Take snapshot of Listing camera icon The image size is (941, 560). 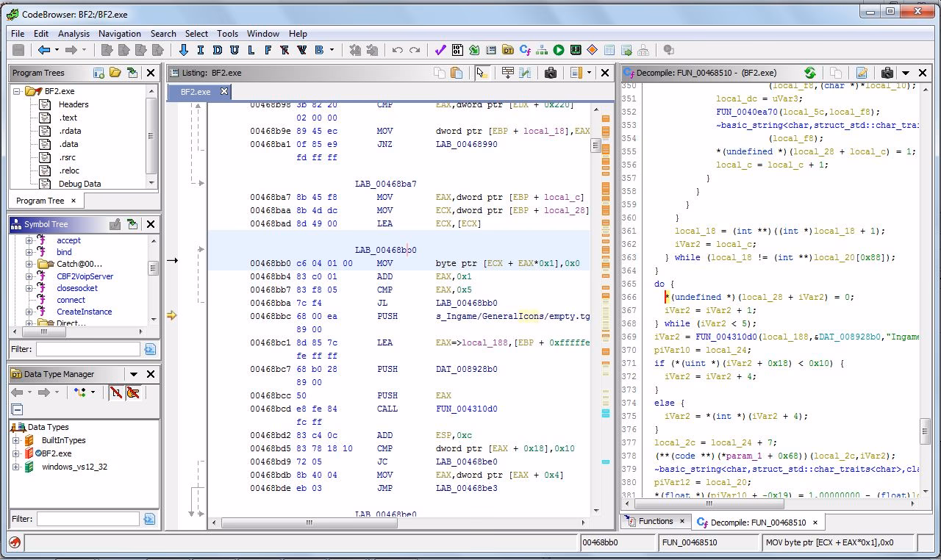[550, 73]
